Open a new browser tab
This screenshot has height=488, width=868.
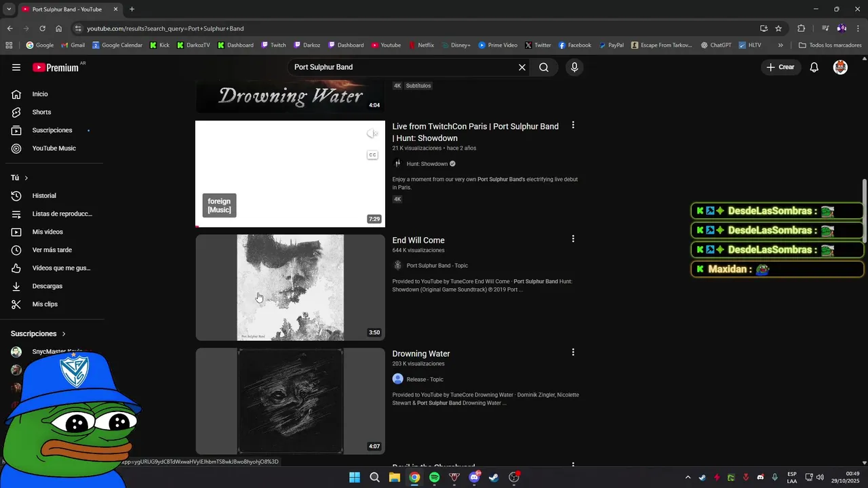coord(132,9)
